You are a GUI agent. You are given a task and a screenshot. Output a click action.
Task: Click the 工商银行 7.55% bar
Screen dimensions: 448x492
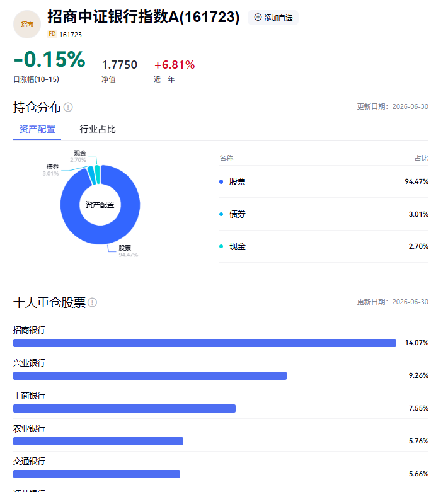[124, 409]
